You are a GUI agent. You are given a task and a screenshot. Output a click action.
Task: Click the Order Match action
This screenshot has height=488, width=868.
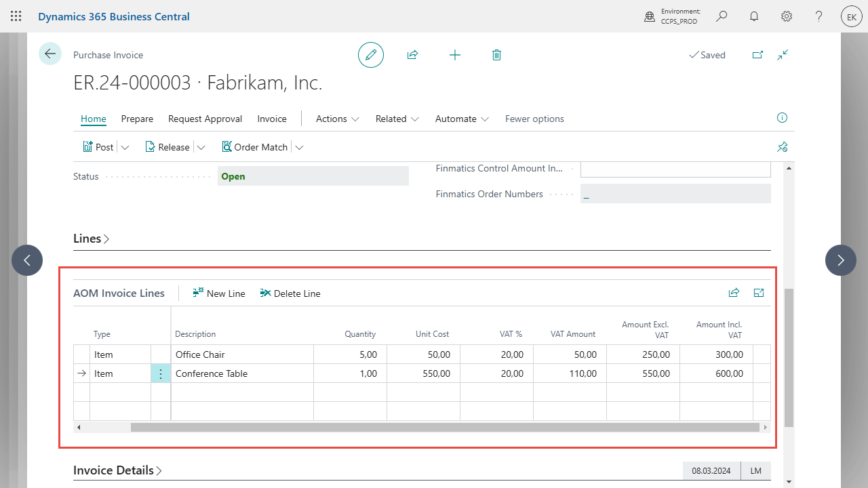pyautogui.click(x=255, y=147)
